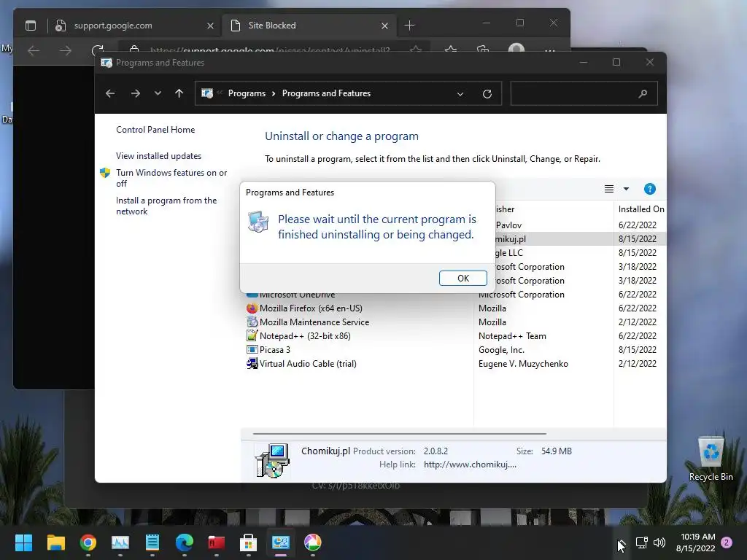Sort by Installed On column header

click(640, 209)
